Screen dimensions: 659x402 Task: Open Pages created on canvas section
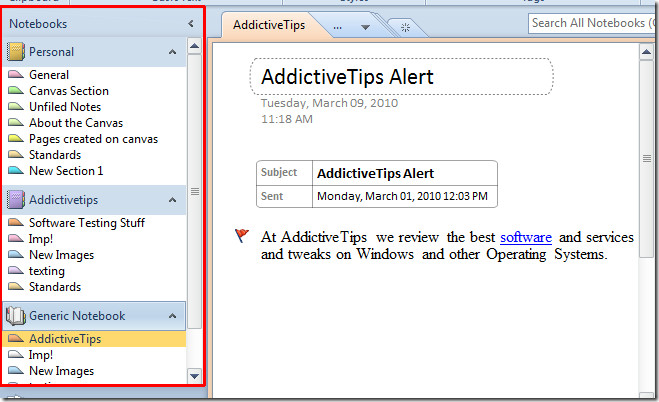coord(93,139)
